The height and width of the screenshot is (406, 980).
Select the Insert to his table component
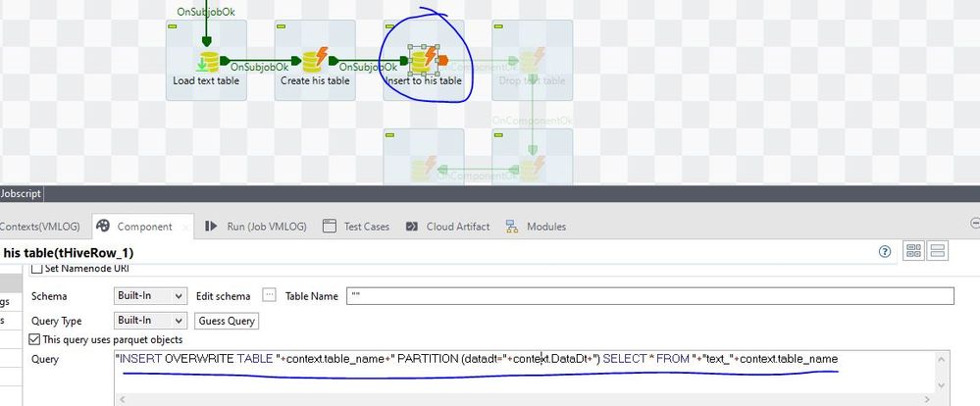(425, 59)
